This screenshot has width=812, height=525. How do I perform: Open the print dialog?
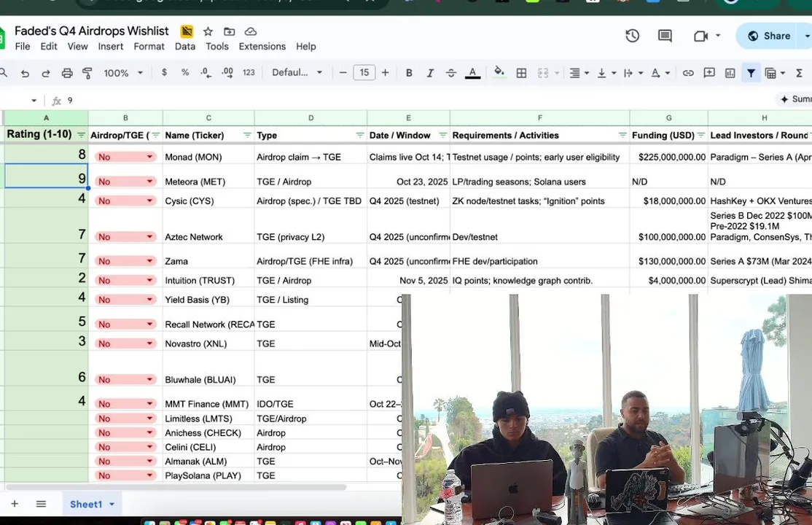point(67,73)
